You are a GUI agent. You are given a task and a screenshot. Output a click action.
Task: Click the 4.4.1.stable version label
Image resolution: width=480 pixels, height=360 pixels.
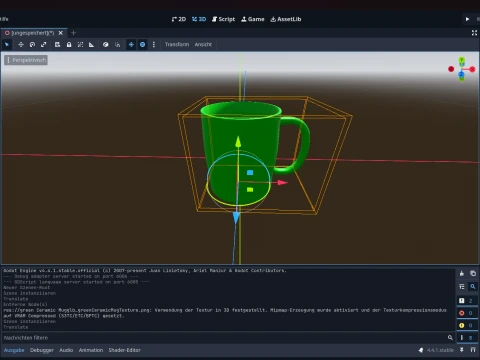click(440, 350)
